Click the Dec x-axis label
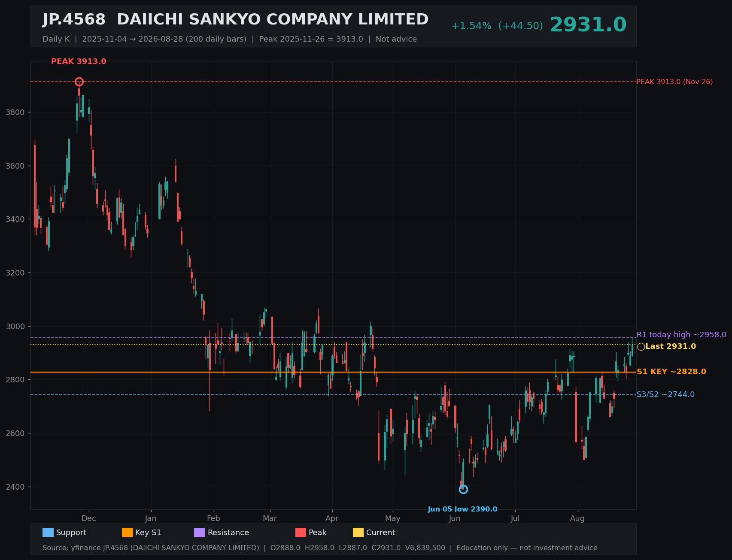732x560 pixels. pyautogui.click(x=89, y=518)
